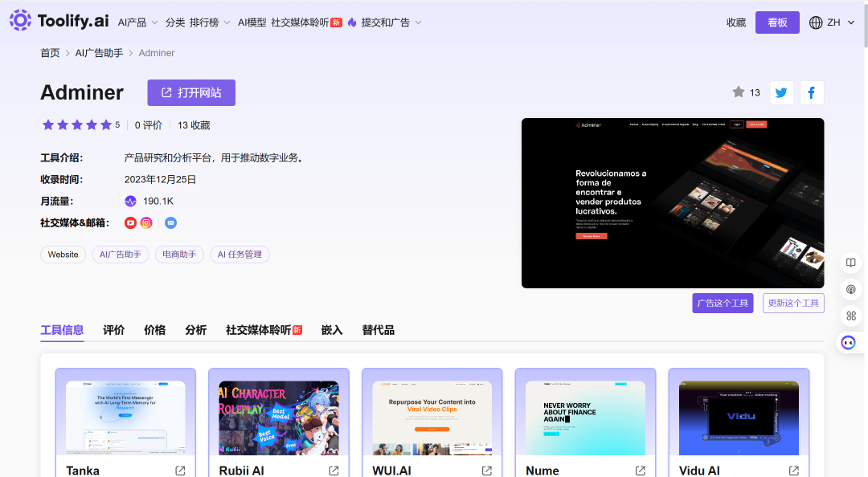
Task: Switch to the 替代品 tab
Action: pos(378,330)
